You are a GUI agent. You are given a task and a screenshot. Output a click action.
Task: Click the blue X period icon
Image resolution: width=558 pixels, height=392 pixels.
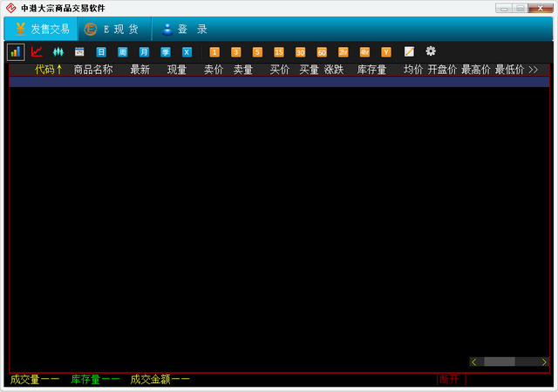point(187,52)
